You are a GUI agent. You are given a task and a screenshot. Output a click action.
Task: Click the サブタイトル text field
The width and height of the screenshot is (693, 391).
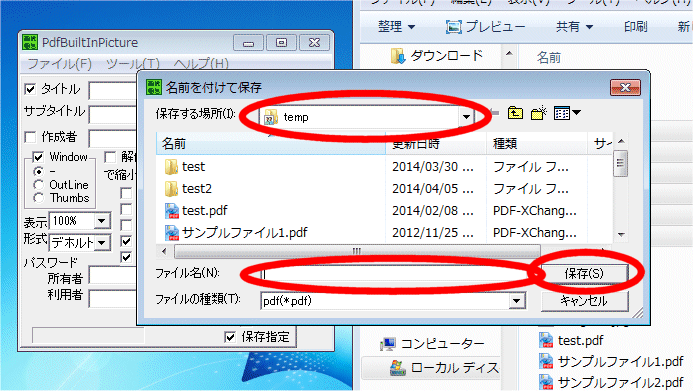(x=113, y=115)
